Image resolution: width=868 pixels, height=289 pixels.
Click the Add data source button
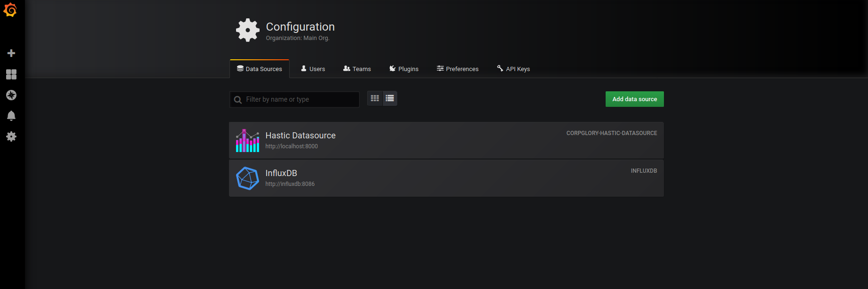click(x=635, y=99)
